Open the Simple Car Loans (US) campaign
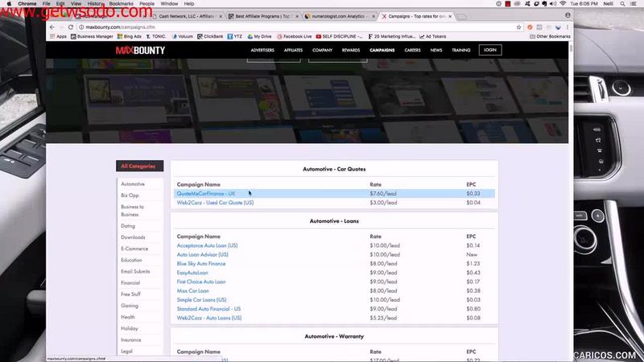The image size is (644, 362). 201,299
